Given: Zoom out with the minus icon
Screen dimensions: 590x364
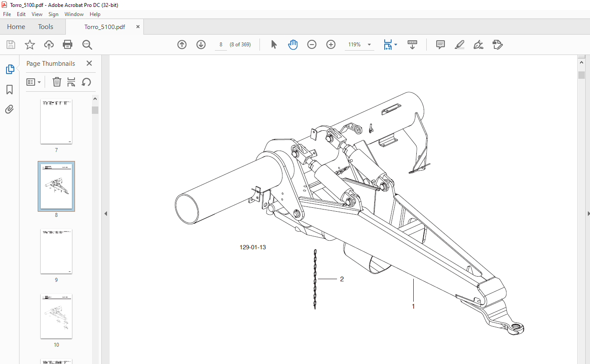Looking at the screenshot, I should 312,45.
